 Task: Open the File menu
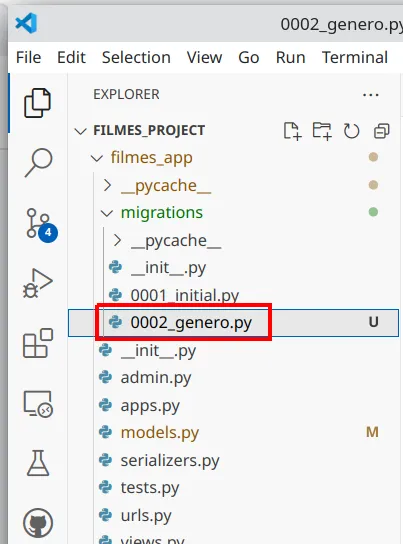pyautogui.click(x=28, y=57)
